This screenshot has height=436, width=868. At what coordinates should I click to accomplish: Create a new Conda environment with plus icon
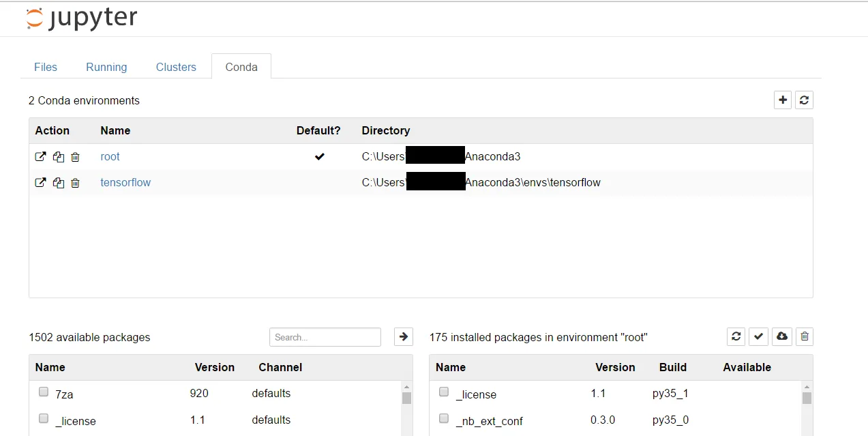[783, 100]
